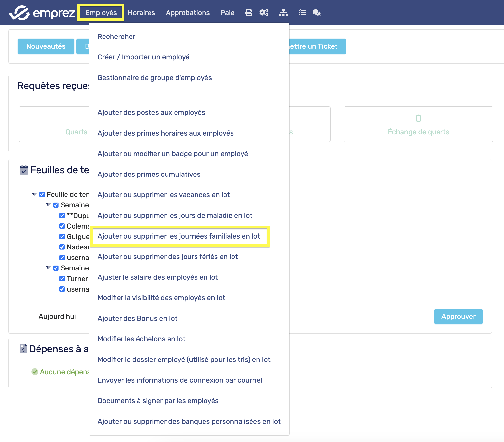Click the organization chart icon
This screenshot has height=442, width=504.
[x=283, y=13]
